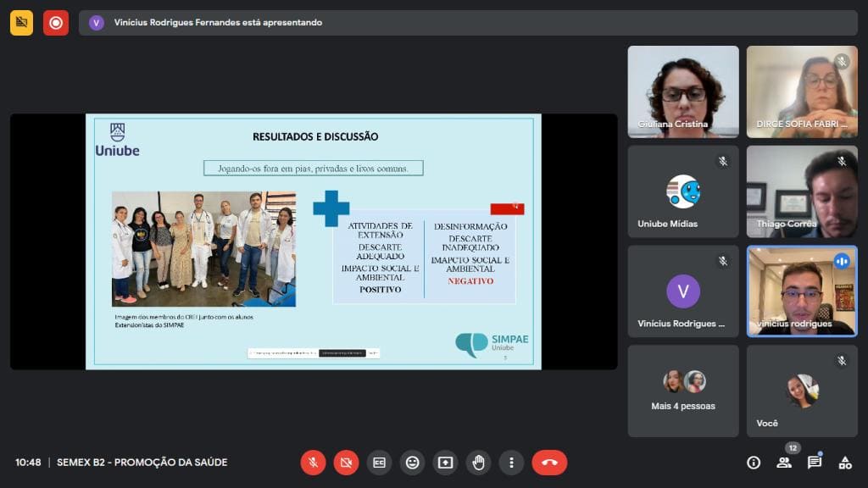
Task: Select the Uniube Mídias participant tile
Action: click(x=683, y=191)
